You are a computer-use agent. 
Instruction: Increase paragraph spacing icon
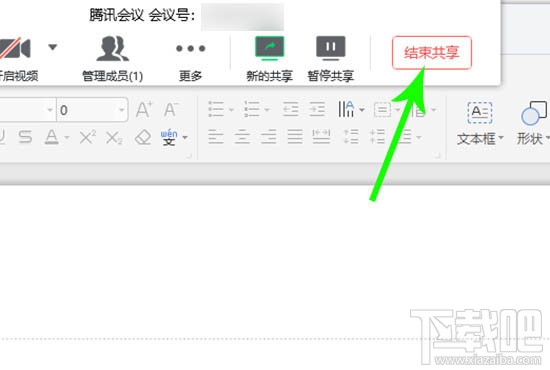point(351,137)
